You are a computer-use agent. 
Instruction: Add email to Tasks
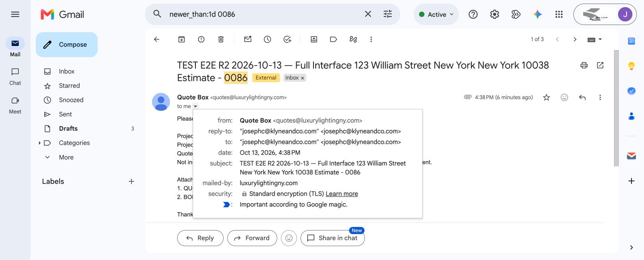click(x=287, y=39)
